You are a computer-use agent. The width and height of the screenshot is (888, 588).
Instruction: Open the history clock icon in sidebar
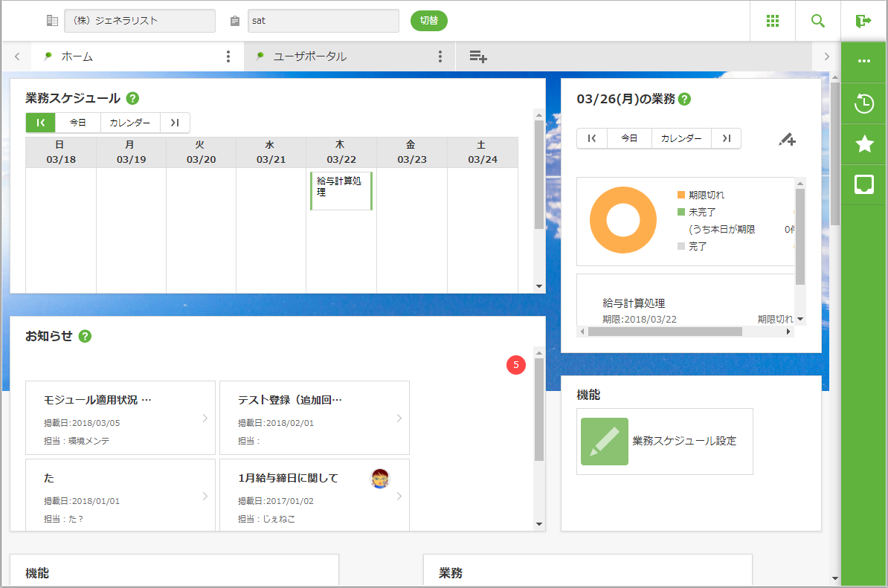(863, 103)
